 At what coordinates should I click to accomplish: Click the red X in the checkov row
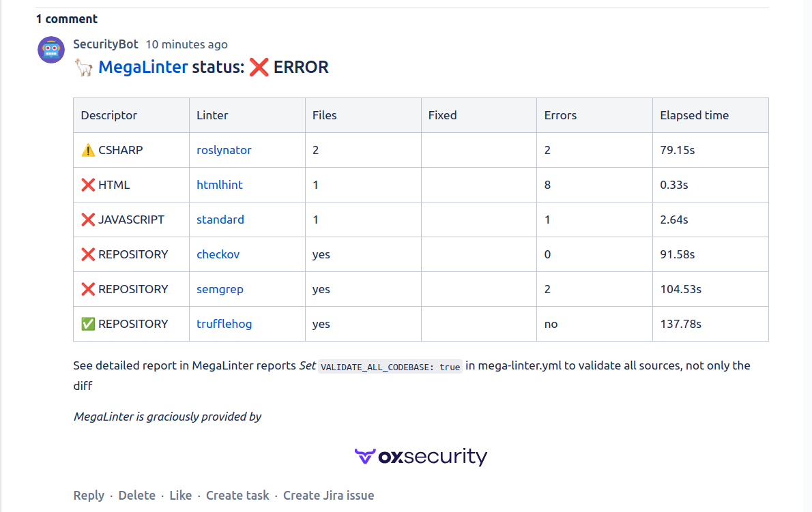click(x=88, y=254)
